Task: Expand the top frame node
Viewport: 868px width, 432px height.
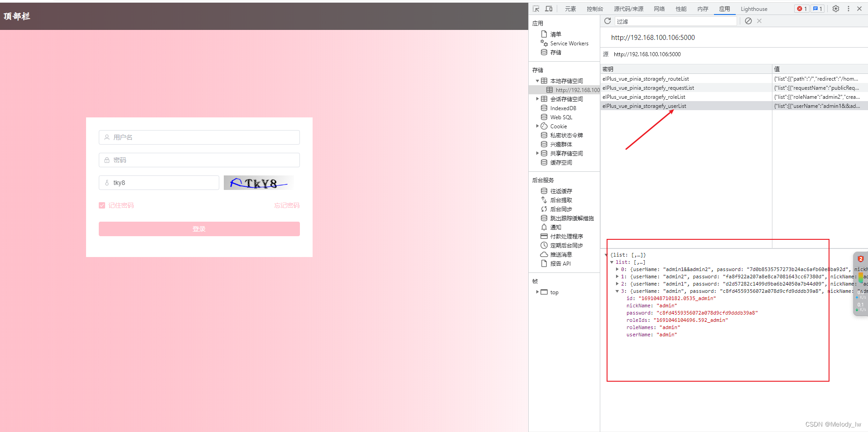Action: (537, 292)
